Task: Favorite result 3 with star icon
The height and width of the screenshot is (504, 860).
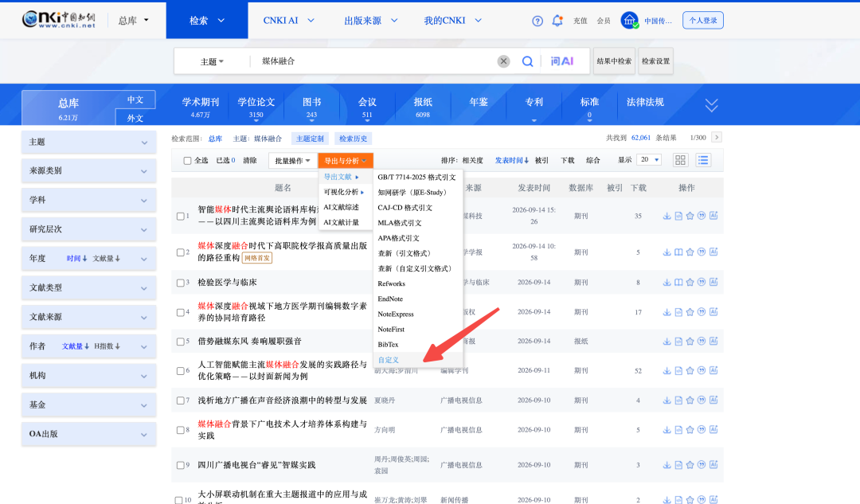Action: pos(690,283)
